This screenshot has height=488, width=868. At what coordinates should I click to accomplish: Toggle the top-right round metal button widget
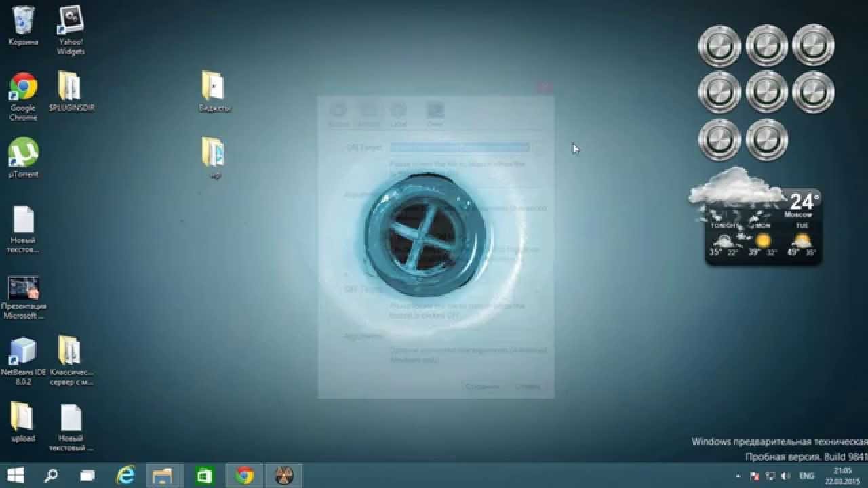pyautogui.click(x=814, y=46)
